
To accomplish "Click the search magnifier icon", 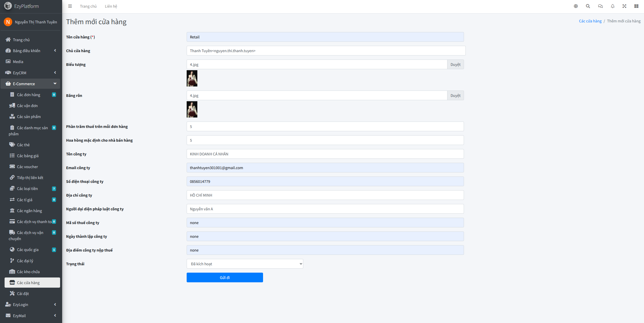I will tap(588, 6).
